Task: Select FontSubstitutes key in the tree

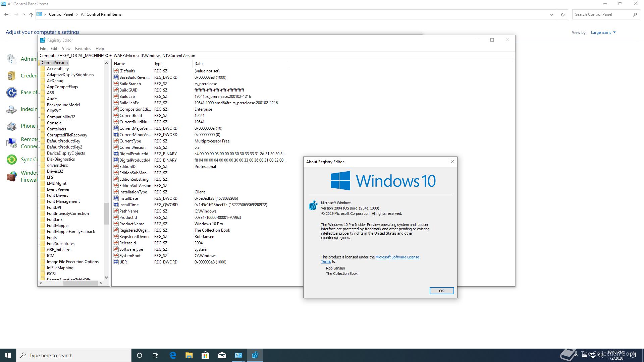Action: point(61,244)
